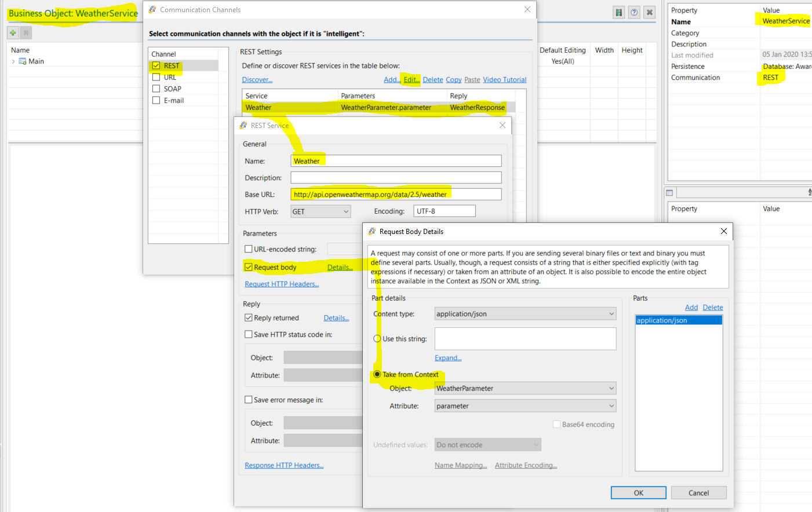The width and height of the screenshot is (812, 512).
Task: Click the Encoding UTF-8 field
Action: [445, 211]
